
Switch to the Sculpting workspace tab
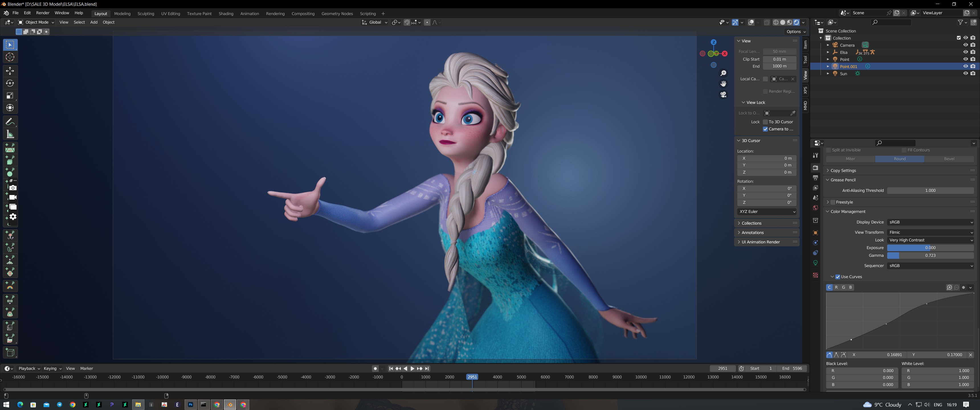(146, 14)
